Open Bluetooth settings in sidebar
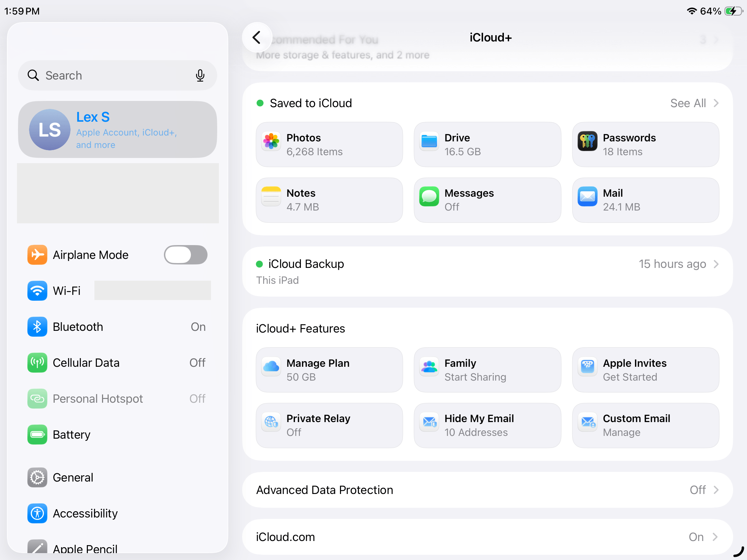Viewport: 747px width, 560px height. click(x=118, y=327)
